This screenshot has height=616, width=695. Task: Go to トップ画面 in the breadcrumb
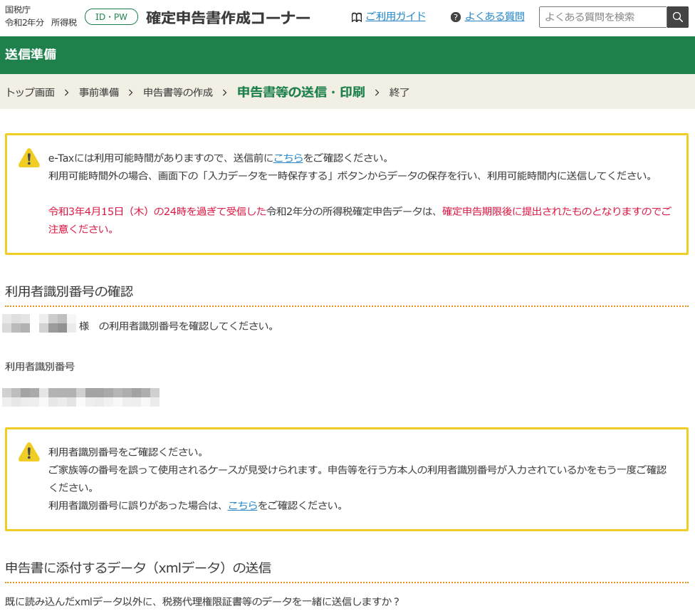click(30, 92)
